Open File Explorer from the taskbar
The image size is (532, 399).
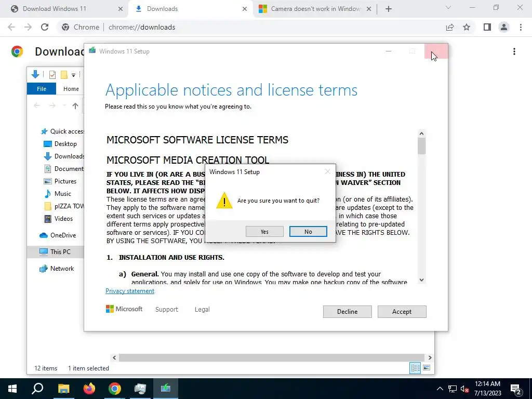tap(63, 389)
